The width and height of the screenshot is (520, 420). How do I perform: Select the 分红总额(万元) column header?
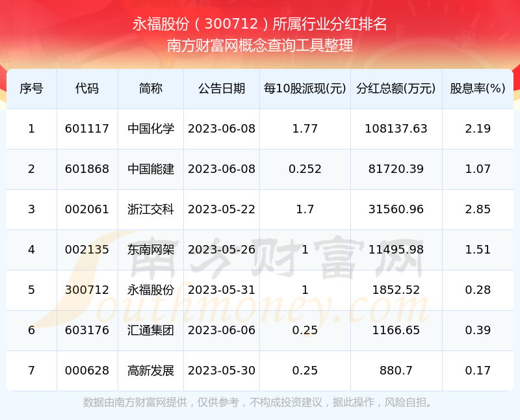(396, 88)
